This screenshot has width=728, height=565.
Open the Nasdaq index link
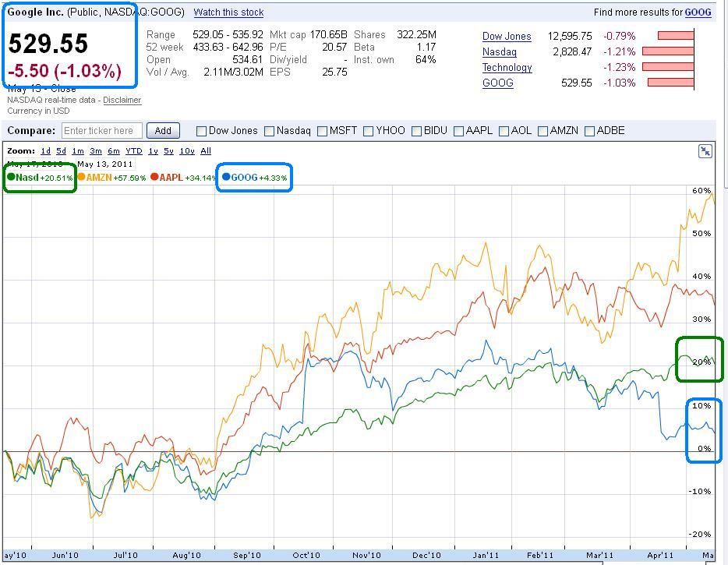[x=500, y=51]
